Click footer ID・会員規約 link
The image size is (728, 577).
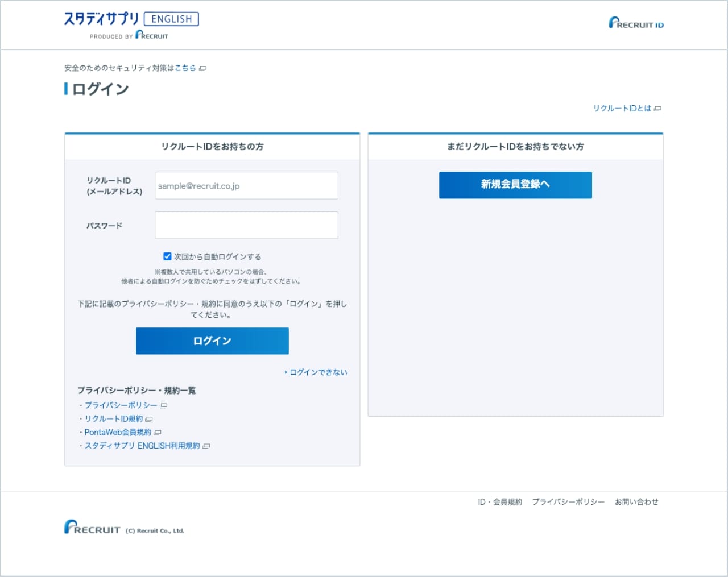(500, 502)
